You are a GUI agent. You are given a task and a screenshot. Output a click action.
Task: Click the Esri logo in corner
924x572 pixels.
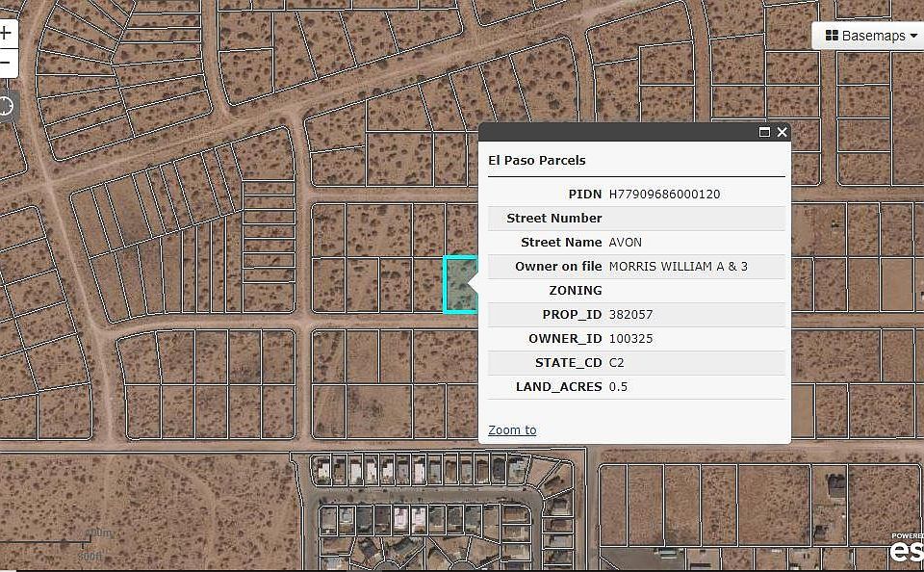(x=907, y=549)
